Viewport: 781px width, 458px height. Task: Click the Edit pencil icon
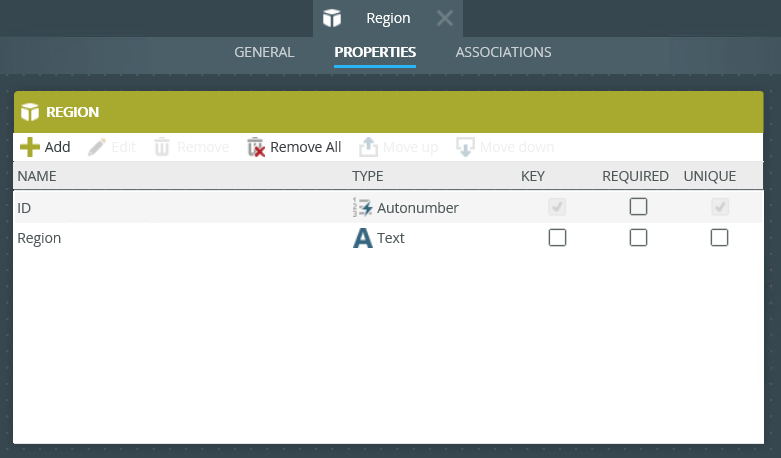click(97, 147)
